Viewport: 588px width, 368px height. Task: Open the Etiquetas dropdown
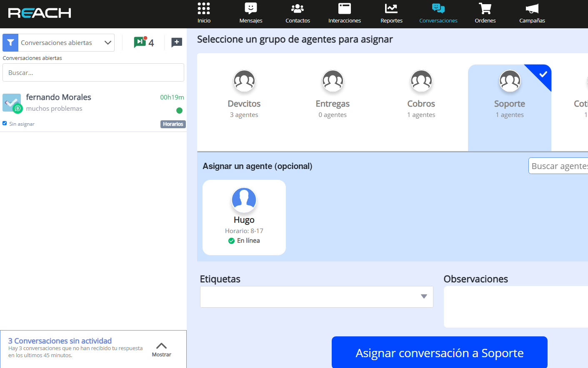[316, 297]
